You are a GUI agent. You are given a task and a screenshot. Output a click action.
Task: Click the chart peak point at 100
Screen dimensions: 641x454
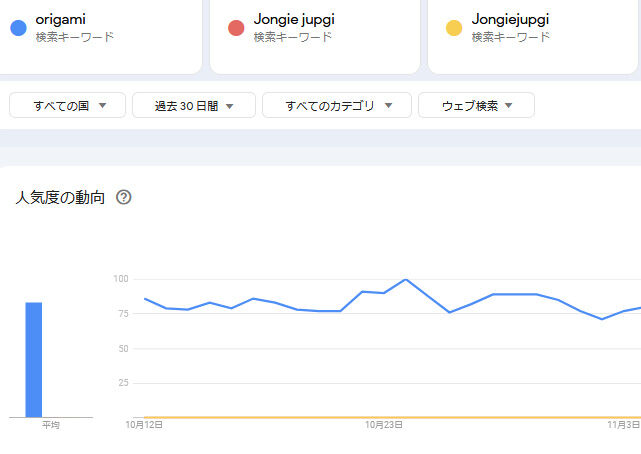[405, 279]
